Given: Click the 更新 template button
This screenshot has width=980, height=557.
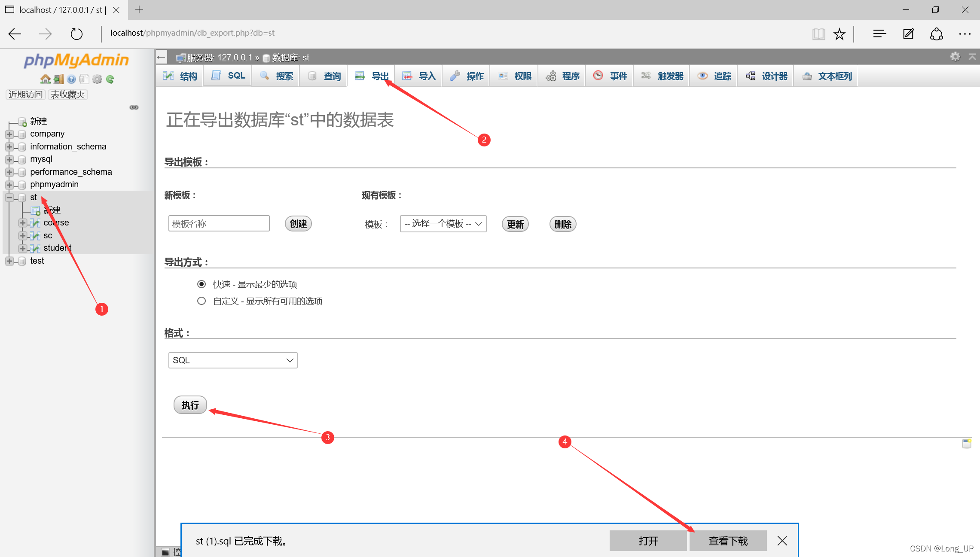Looking at the screenshot, I should tap(515, 224).
